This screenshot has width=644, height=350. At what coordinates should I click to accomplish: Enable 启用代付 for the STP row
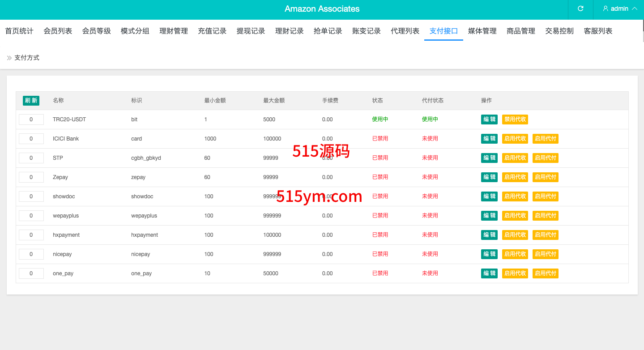pyautogui.click(x=546, y=158)
